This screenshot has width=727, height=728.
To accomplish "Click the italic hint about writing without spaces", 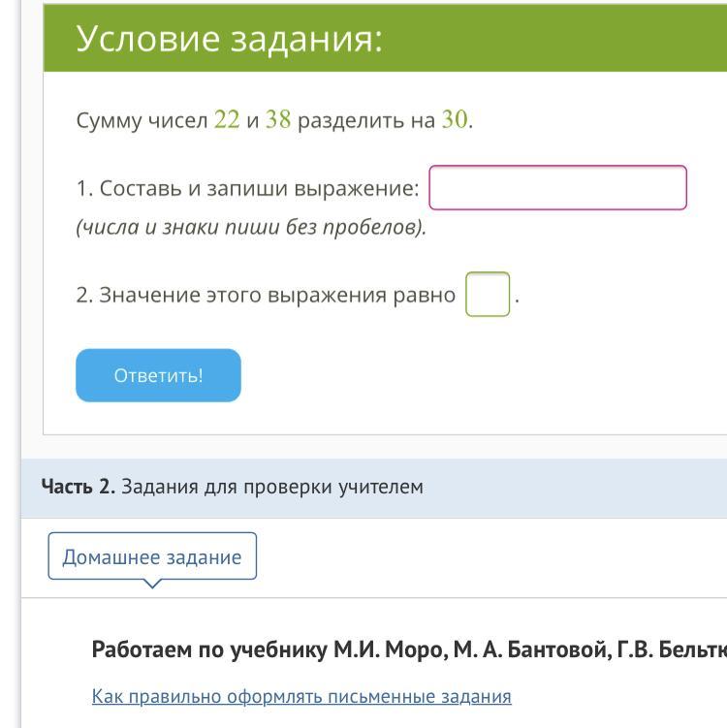I will coord(251,229).
